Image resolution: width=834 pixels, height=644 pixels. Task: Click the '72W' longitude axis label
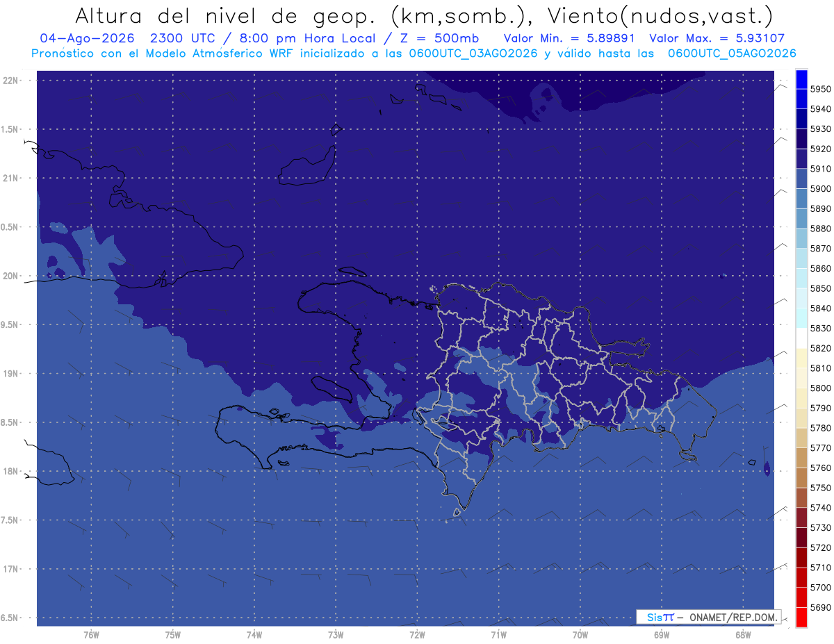(x=417, y=636)
